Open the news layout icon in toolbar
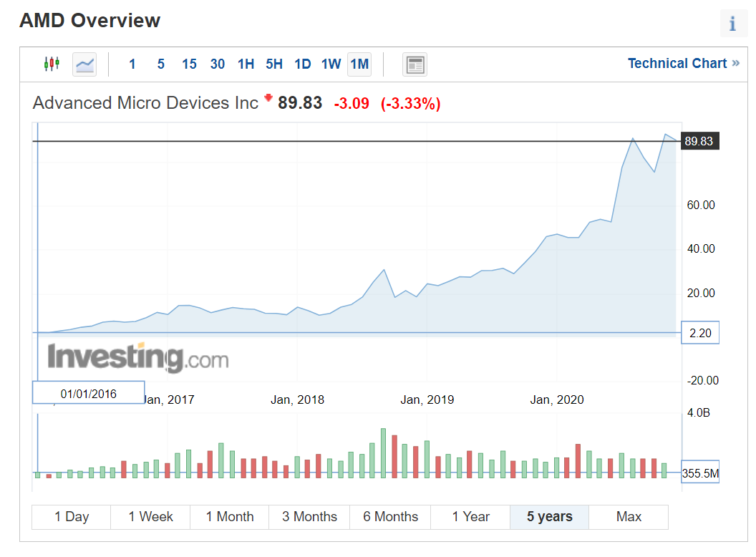The width and height of the screenshot is (756, 557). pos(415,64)
